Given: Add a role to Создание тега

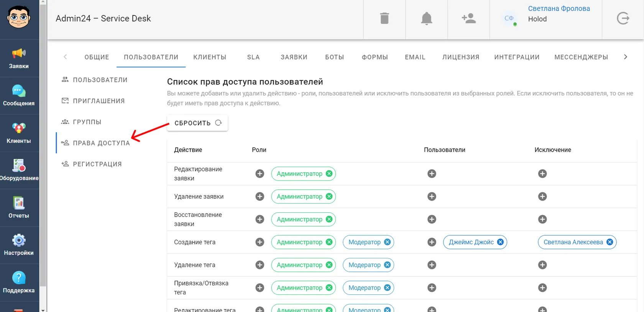Looking at the screenshot, I should click(x=260, y=242).
